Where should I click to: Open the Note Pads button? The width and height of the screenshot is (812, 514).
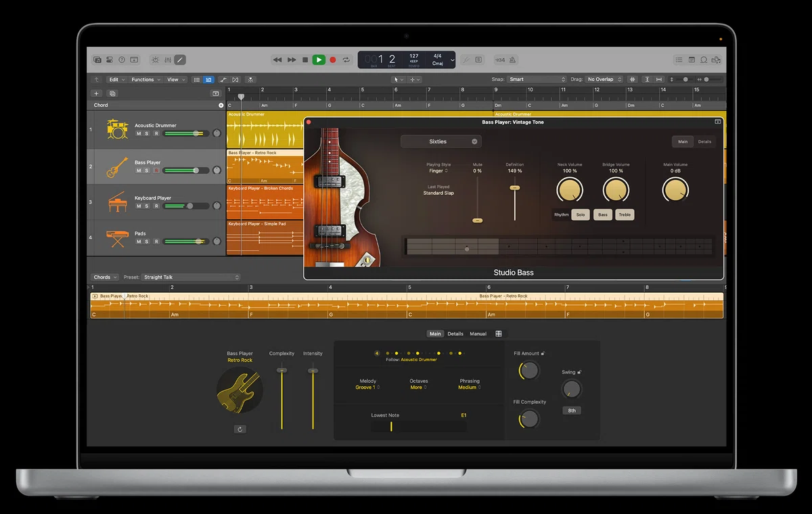692,60
